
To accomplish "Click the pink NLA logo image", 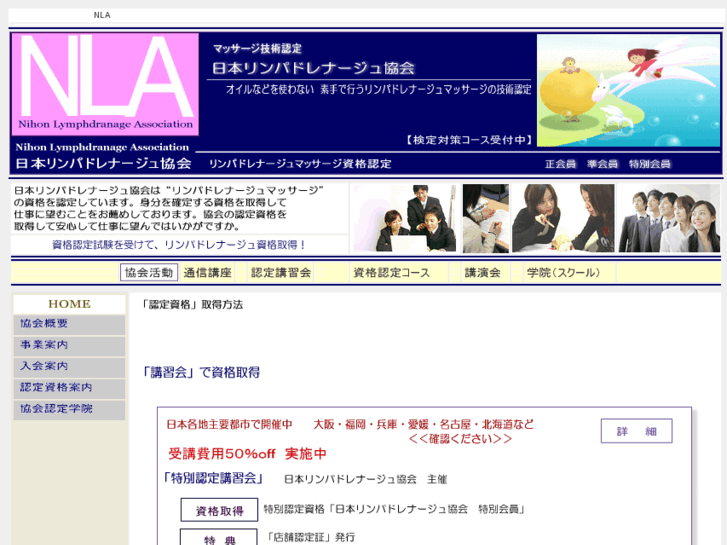I will coord(105,84).
